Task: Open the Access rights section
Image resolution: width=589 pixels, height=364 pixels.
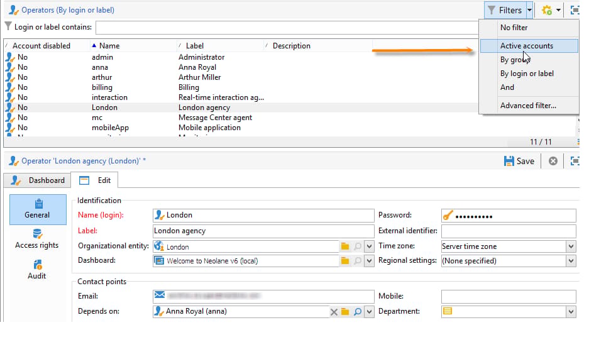Action: coord(37,239)
